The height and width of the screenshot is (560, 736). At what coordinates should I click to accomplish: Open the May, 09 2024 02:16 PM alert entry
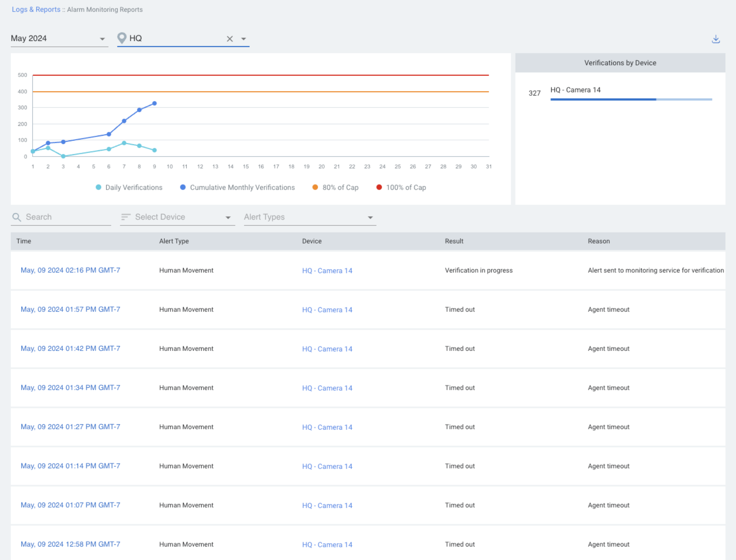coord(70,270)
